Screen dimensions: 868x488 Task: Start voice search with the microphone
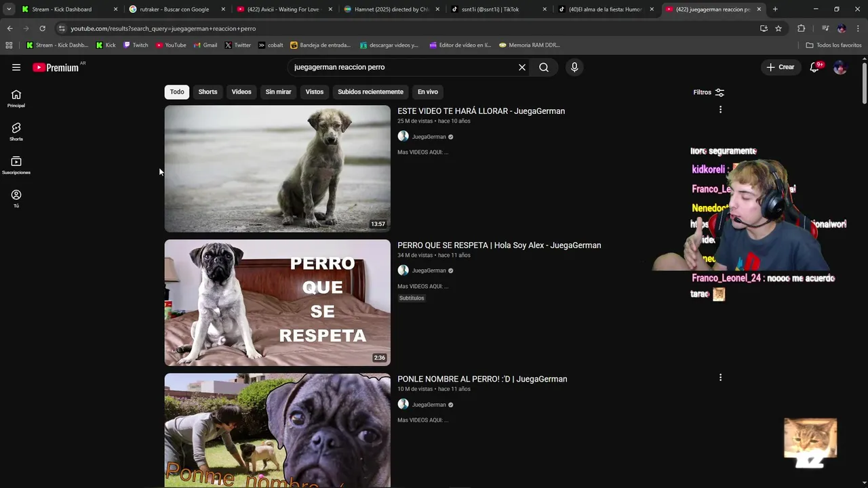pyautogui.click(x=574, y=67)
